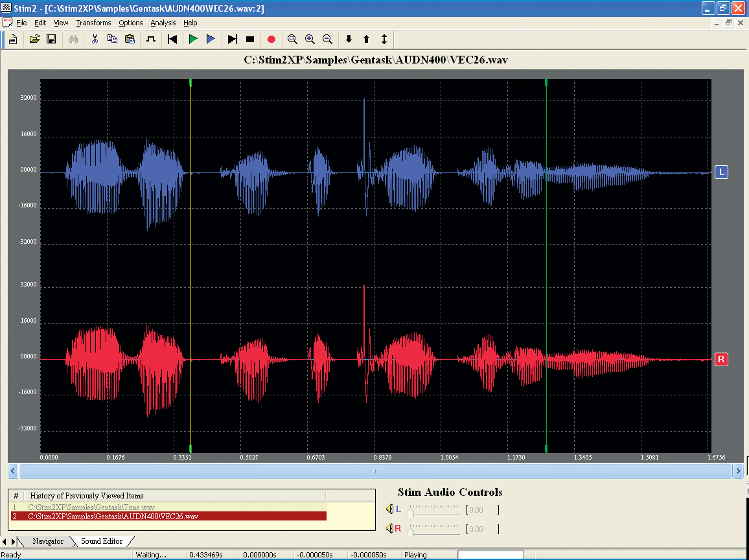This screenshot has height=560, width=749.
Task: Jump to the start of the sound
Action: point(172,40)
